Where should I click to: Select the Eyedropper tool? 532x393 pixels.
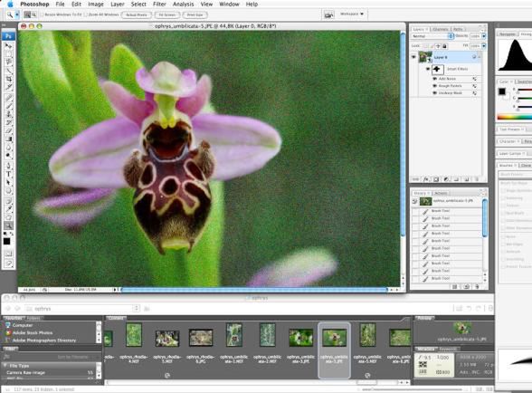[x=8, y=208]
